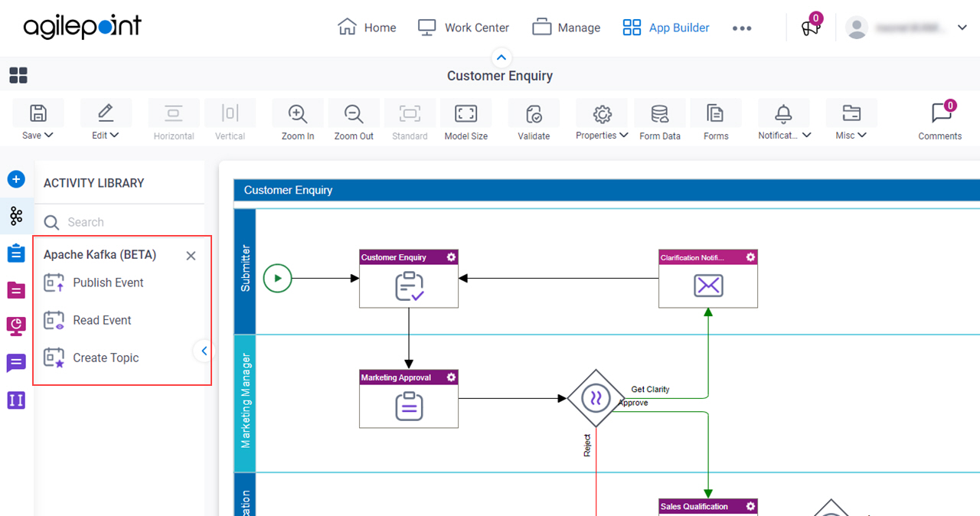
Task: Click the Horizontal align tool
Action: click(x=174, y=120)
